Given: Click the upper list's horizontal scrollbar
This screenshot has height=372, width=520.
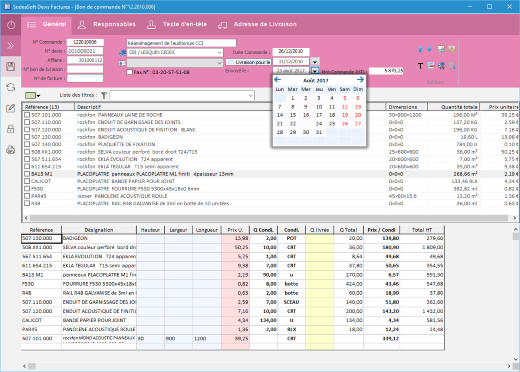Looking at the screenshot, I should (x=270, y=218).
